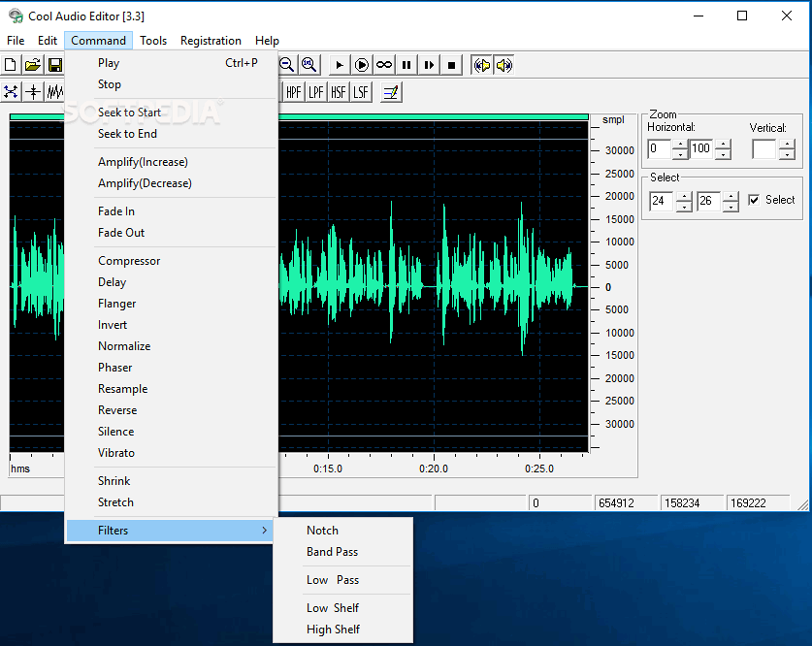Increase the Select end value 26

[x=731, y=196]
